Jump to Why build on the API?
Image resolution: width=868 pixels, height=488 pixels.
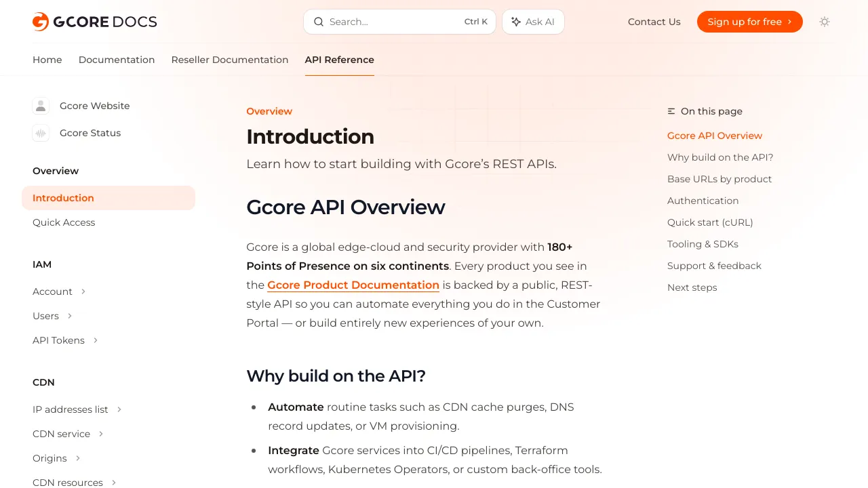point(720,157)
